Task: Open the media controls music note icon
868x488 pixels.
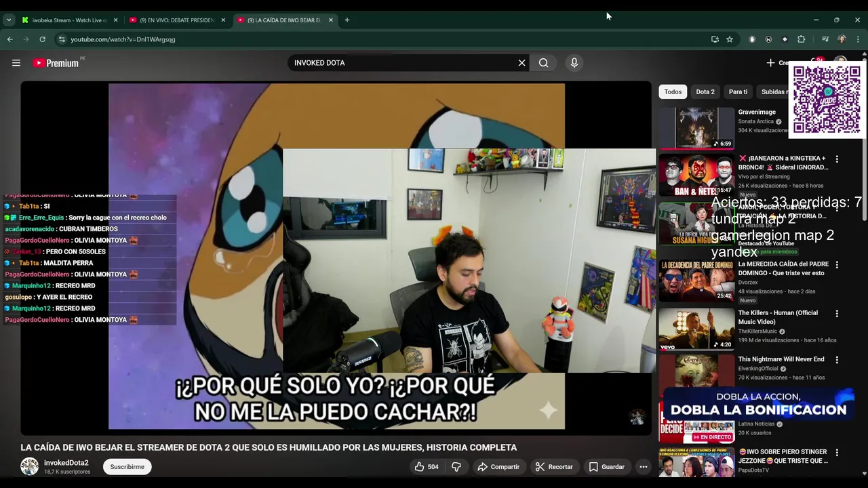Action: pyautogui.click(x=825, y=39)
